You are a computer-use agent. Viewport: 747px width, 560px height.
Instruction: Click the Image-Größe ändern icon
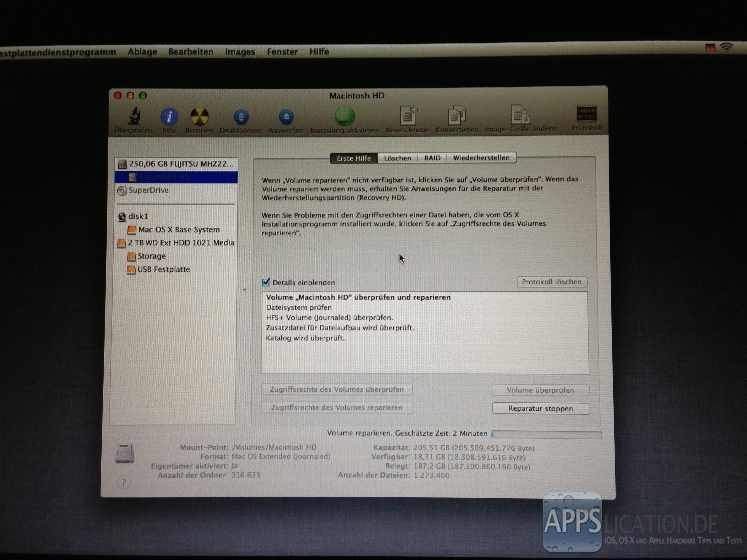[520, 115]
